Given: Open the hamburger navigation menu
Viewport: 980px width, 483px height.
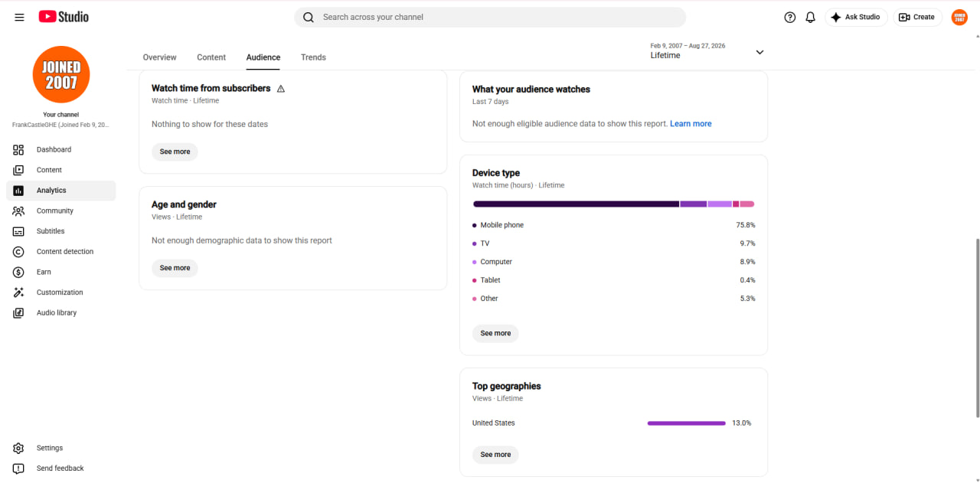Looking at the screenshot, I should pos(19,17).
